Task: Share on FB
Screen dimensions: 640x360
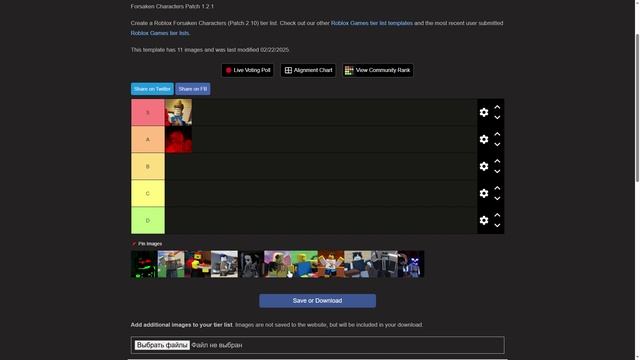Action: tap(193, 89)
